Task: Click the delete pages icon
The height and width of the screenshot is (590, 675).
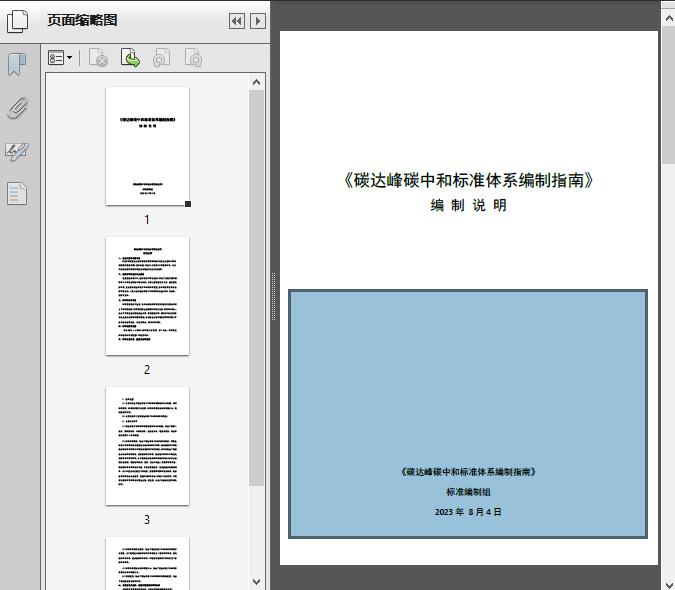Action: pyautogui.click(x=98, y=58)
